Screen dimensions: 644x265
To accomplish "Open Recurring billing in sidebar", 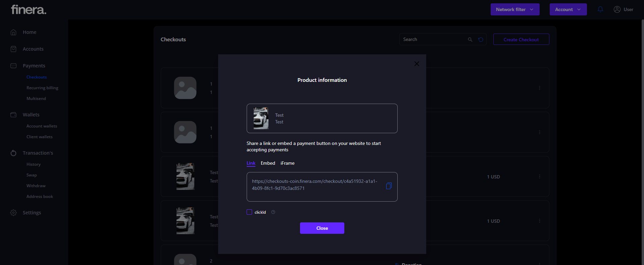I will (42, 88).
